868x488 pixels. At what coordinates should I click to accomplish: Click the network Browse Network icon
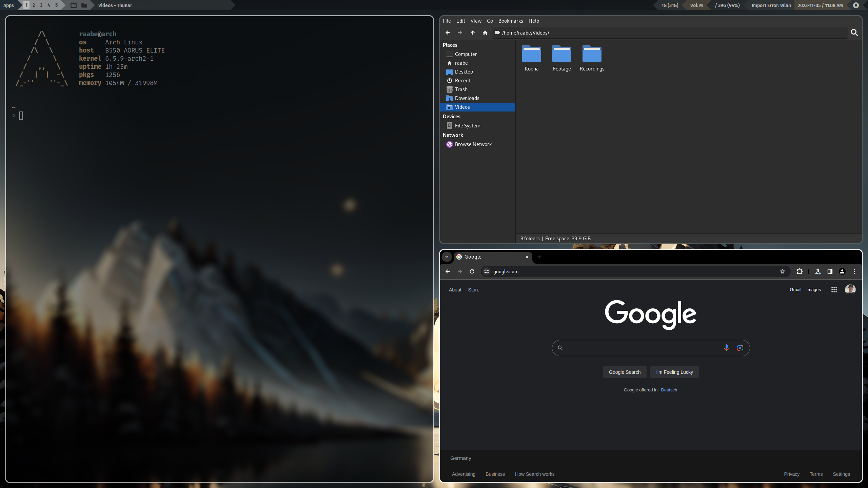(450, 144)
